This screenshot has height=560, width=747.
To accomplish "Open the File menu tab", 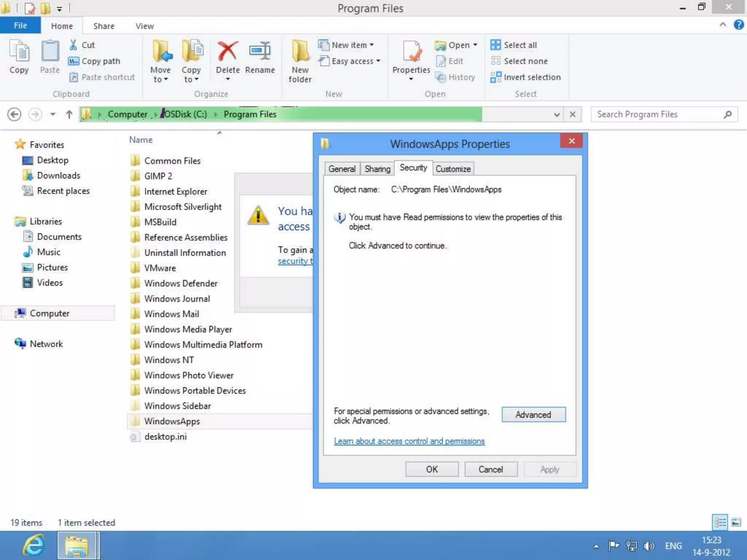I will tap(20, 26).
